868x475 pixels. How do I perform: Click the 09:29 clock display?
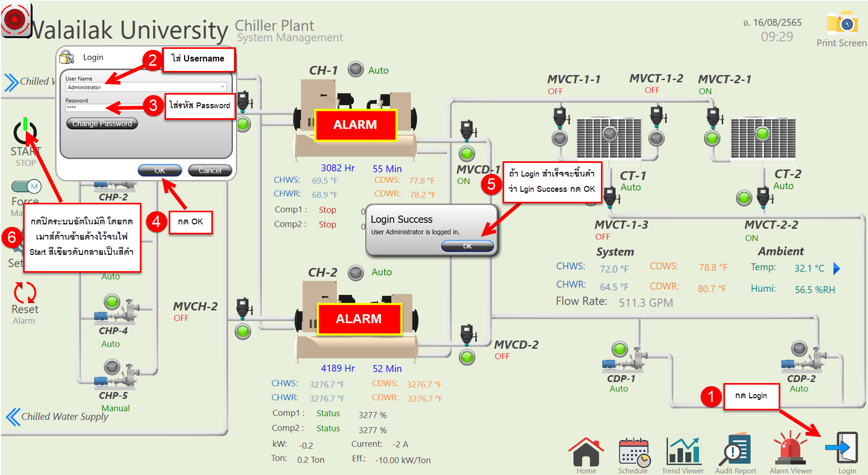(x=777, y=37)
